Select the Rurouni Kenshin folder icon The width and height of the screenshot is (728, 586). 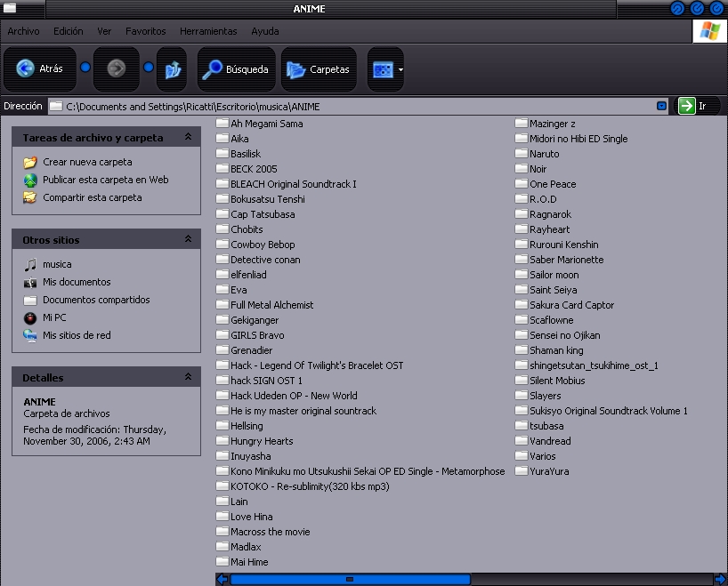(x=522, y=244)
